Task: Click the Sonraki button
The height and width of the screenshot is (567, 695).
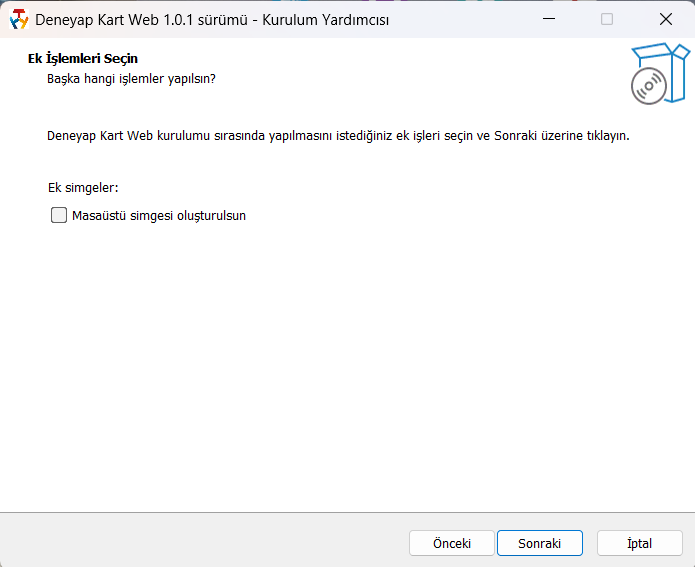Action: pyautogui.click(x=539, y=543)
